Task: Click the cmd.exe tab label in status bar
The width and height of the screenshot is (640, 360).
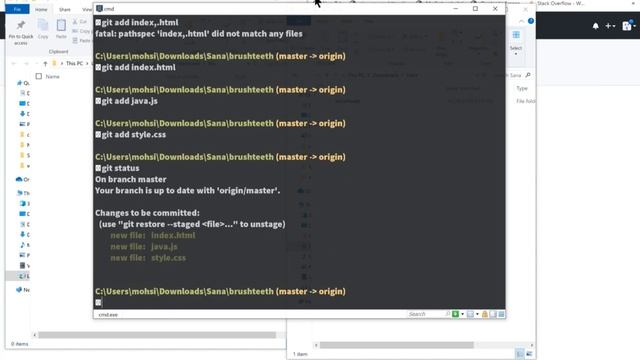Action: tap(108, 314)
